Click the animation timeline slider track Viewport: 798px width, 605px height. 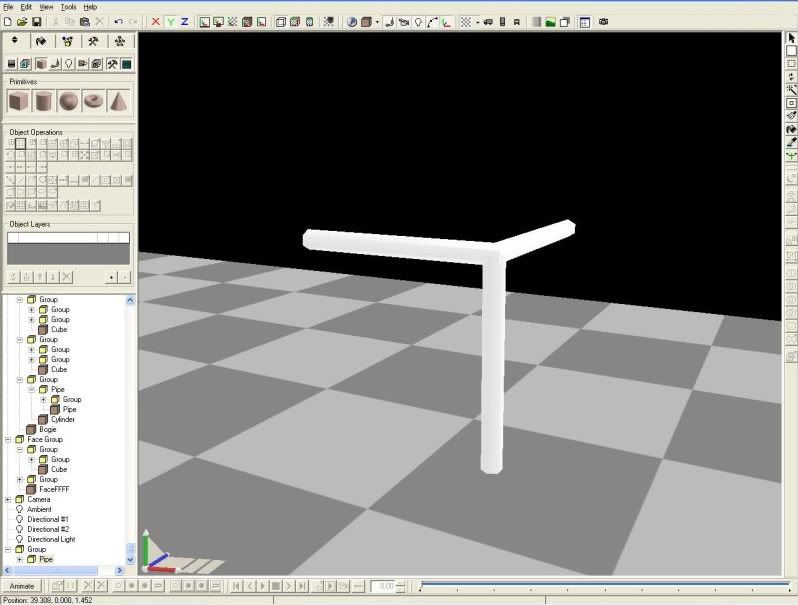point(604,585)
